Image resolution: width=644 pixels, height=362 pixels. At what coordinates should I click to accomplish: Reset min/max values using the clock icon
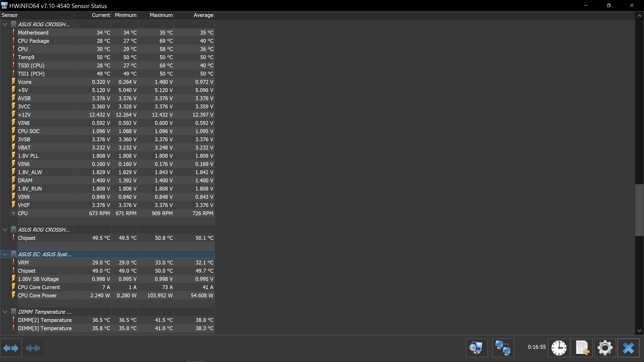point(559,348)
